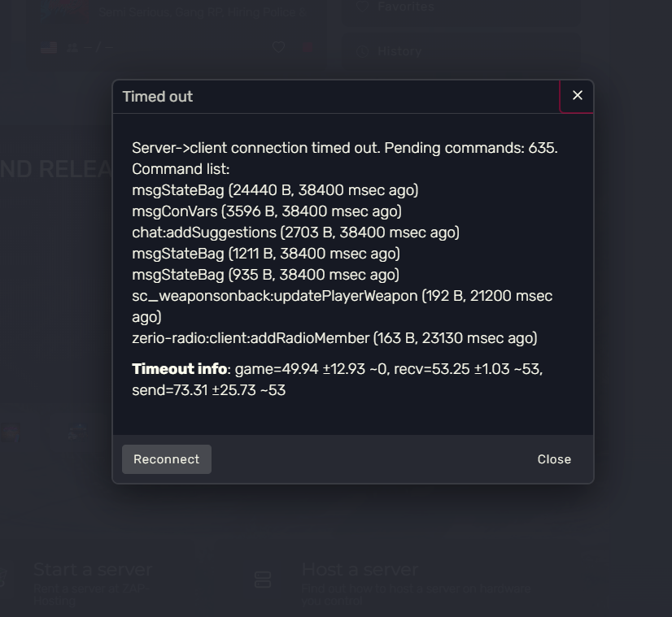Click the Timed out dialog title bar
672x617 pixels.
pos(157,96)
